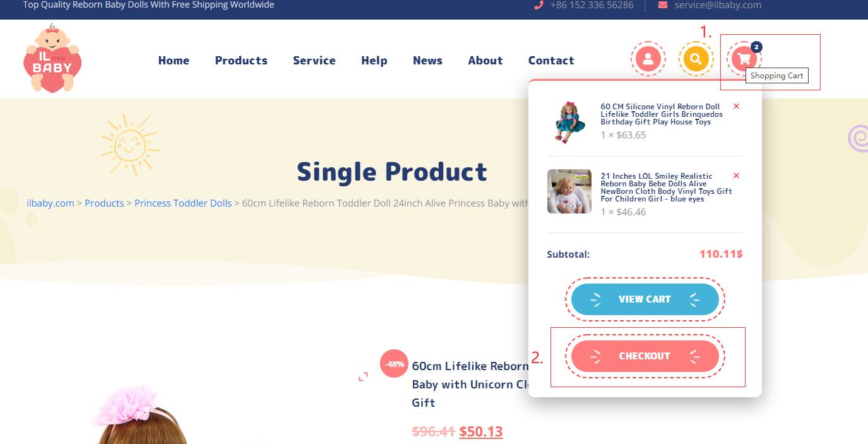Open the user account icon

(x=648, y=59)
